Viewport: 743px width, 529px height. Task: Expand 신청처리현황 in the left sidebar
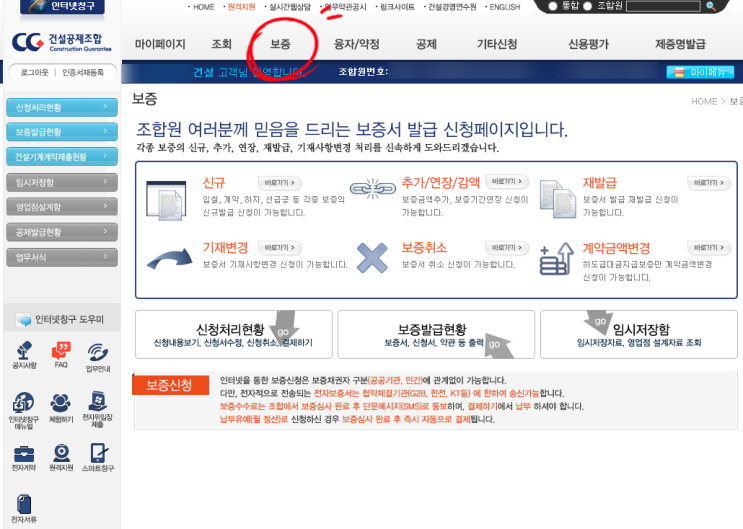[x=62, y=107]
